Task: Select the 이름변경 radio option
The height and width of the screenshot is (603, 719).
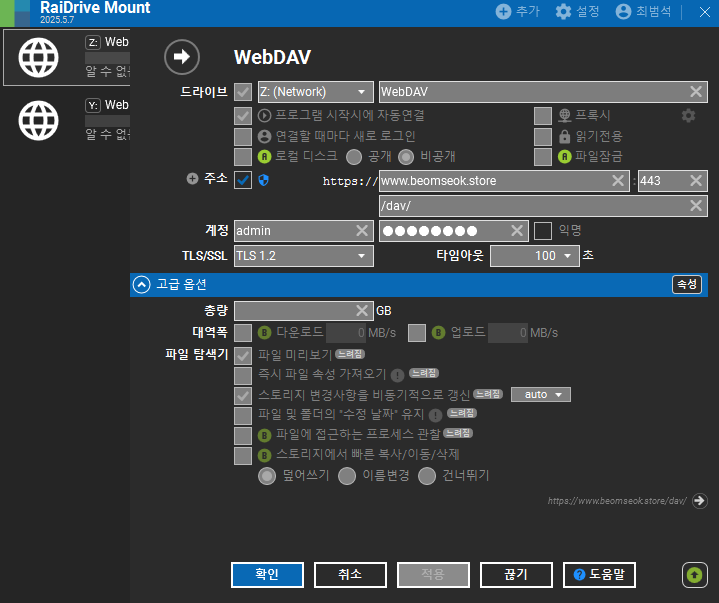Action: click(x=347, y=476)
